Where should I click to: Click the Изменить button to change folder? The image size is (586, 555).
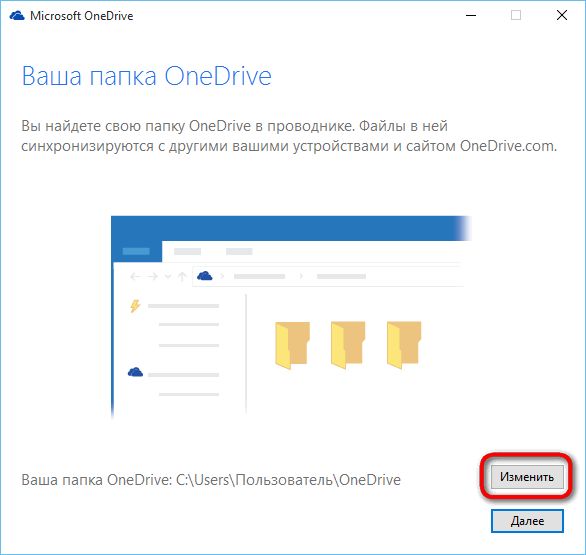tap(527, 477)
